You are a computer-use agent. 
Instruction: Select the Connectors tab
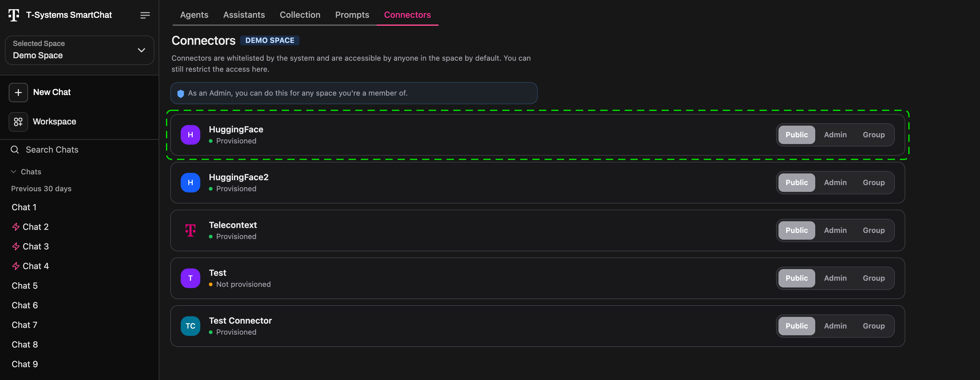point(407,15)
